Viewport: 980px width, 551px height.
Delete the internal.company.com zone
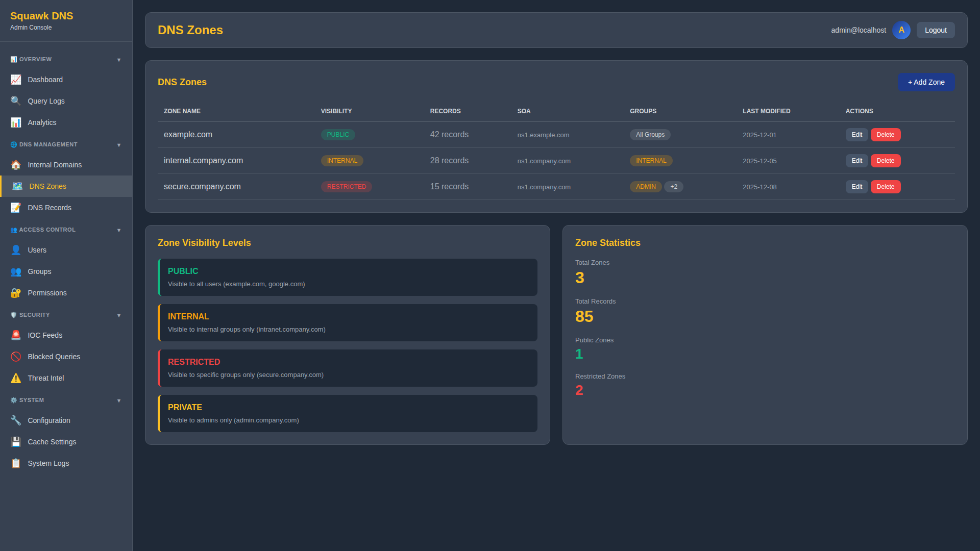[885, 161]
